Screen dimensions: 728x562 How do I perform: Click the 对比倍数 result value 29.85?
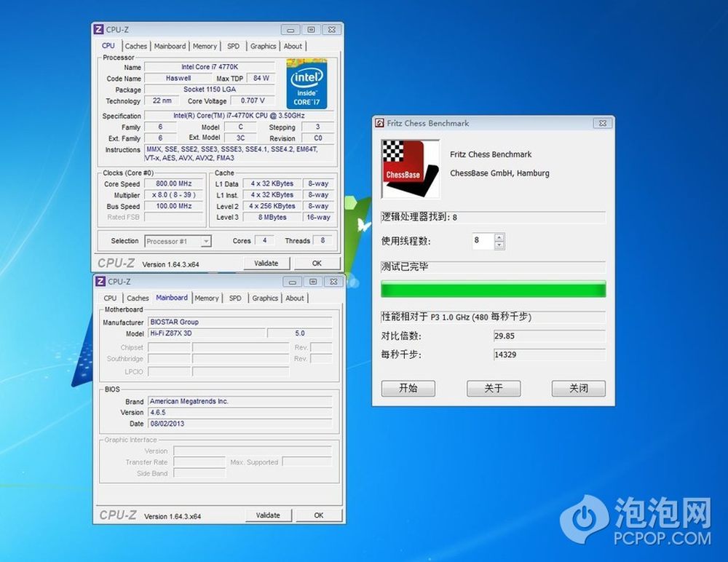(550, 336)
